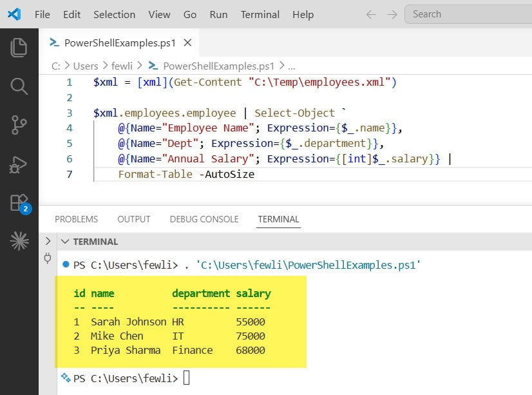Click the "Dept" string on line 5
Image resolution: width=532 pixels, height=395 pixels.
[180, 144]
